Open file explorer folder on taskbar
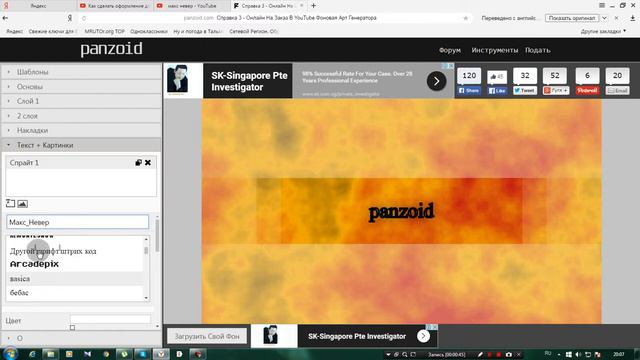Screen dimensions: 640x360 pos(51,354)
